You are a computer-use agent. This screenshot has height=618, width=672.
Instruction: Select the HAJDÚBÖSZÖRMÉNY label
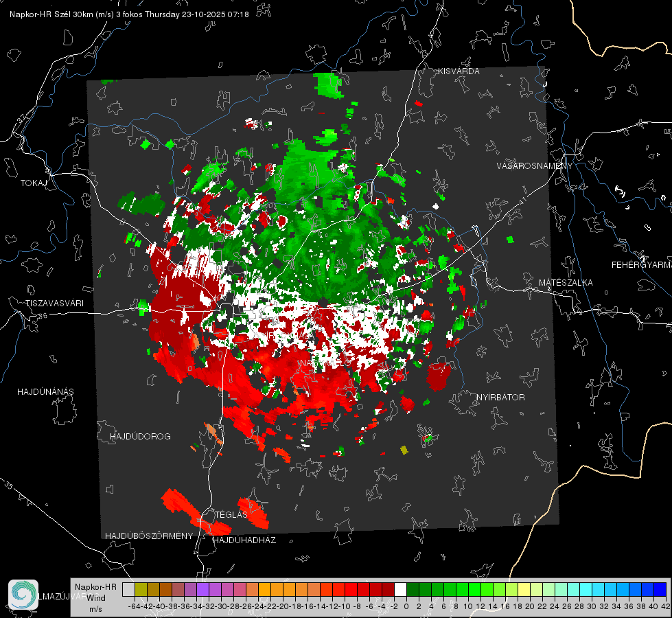[149, 536]
